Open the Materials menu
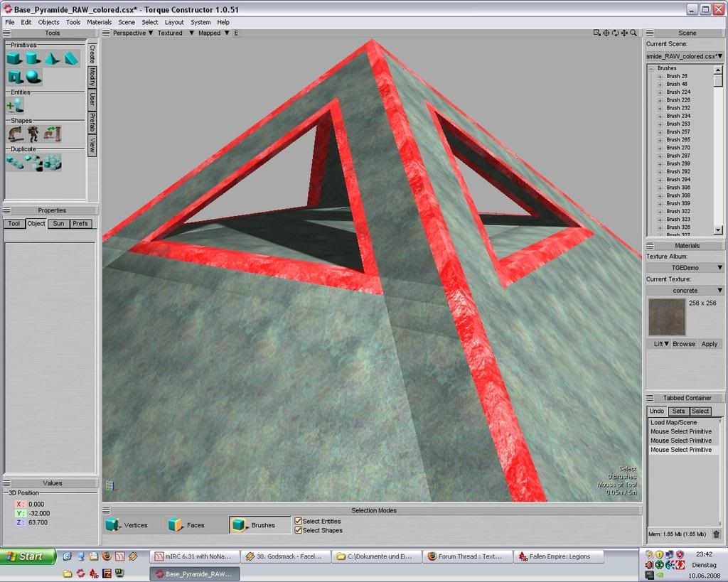The height and width of the screenshot is (582, 728). (x=99, y=22)
